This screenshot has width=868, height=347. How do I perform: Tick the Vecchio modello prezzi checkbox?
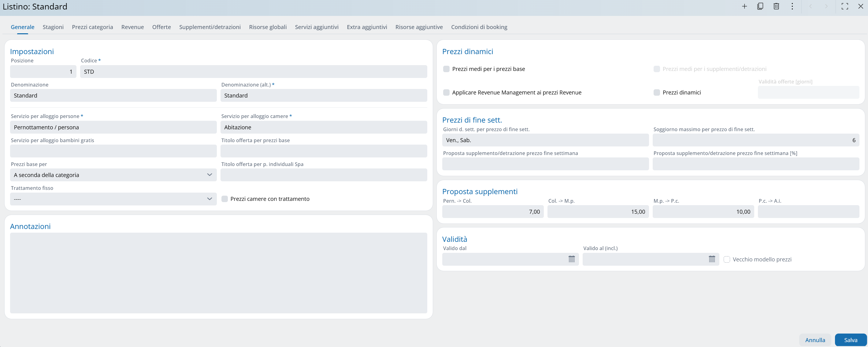coord(727,259)
